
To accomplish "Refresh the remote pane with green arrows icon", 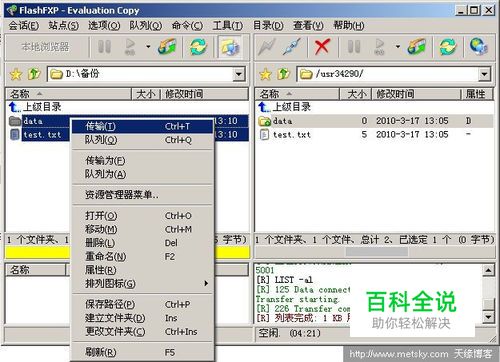I will (x=448, y=46).
